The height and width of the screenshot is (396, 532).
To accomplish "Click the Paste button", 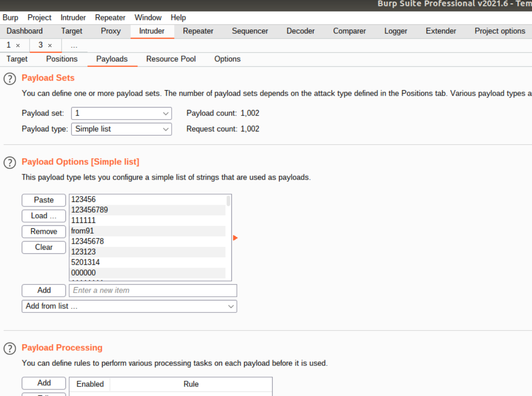I will click(44, 200).
